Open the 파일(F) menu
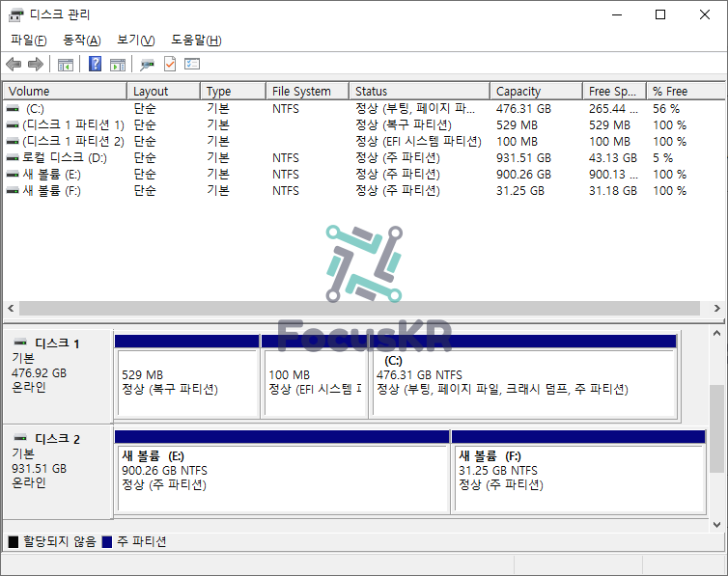Viewport: 728px width, 576px height. coord(29,40)
